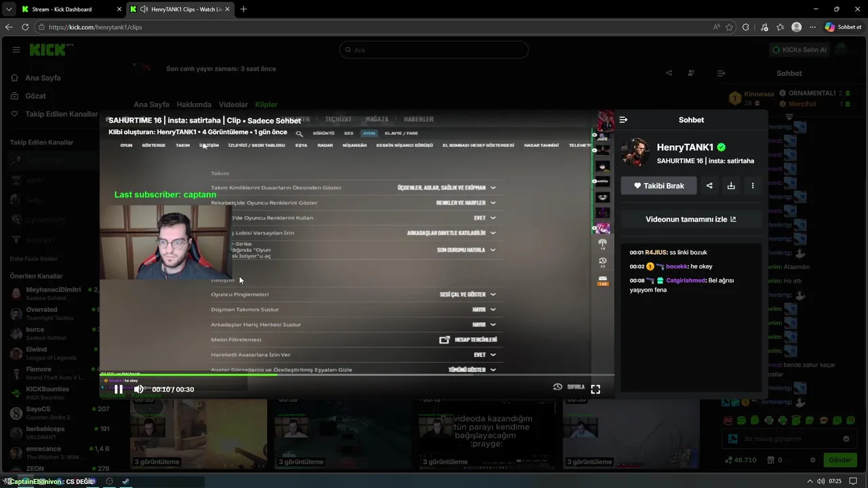Collapse the Sohbet panel in the clip modal
Image resolution: width=868 pixels, height=488 pixels.
click(x=623, y=120)
